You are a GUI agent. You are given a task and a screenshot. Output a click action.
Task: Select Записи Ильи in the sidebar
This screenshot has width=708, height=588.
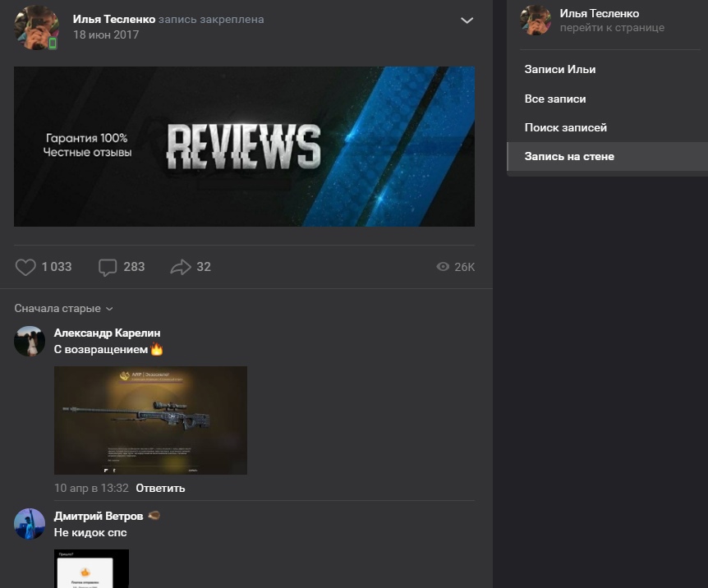(560, 70)
